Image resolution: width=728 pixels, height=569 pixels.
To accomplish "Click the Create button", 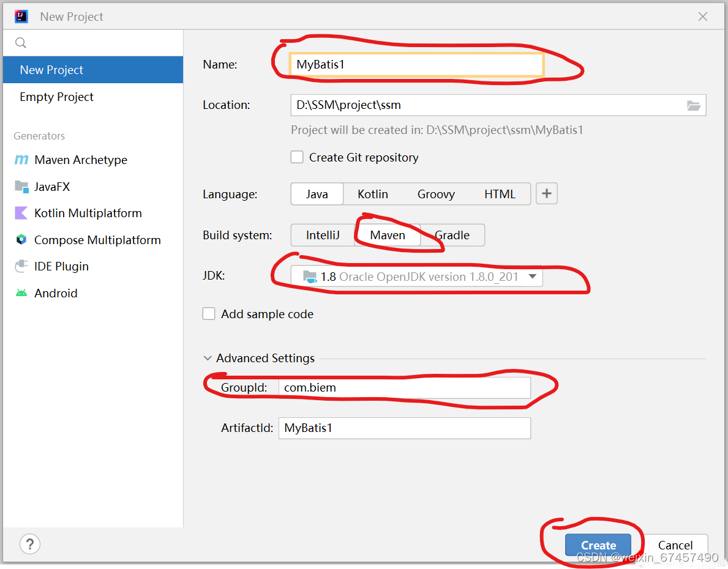I will click(x=598, y=545).
